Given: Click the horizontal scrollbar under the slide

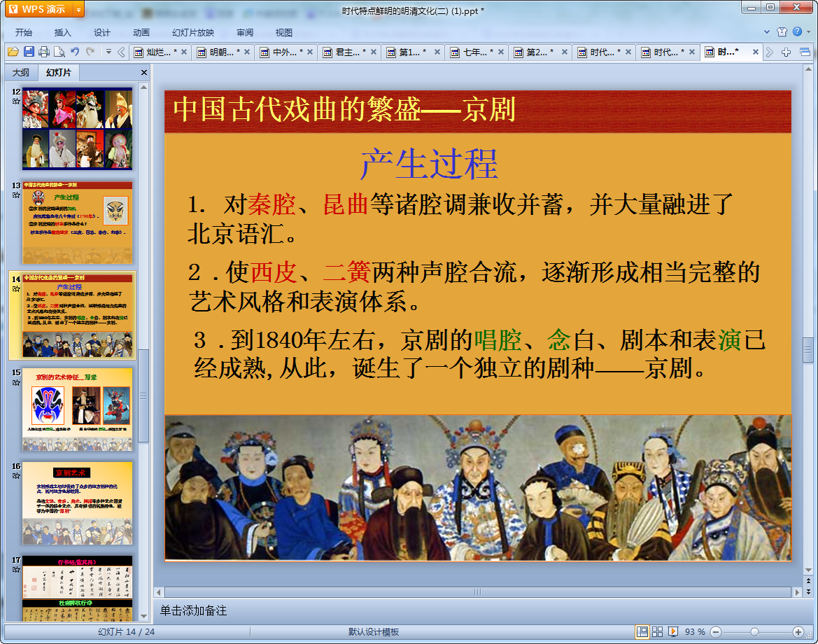Looking at the screenshot, I should pos(477,592).
